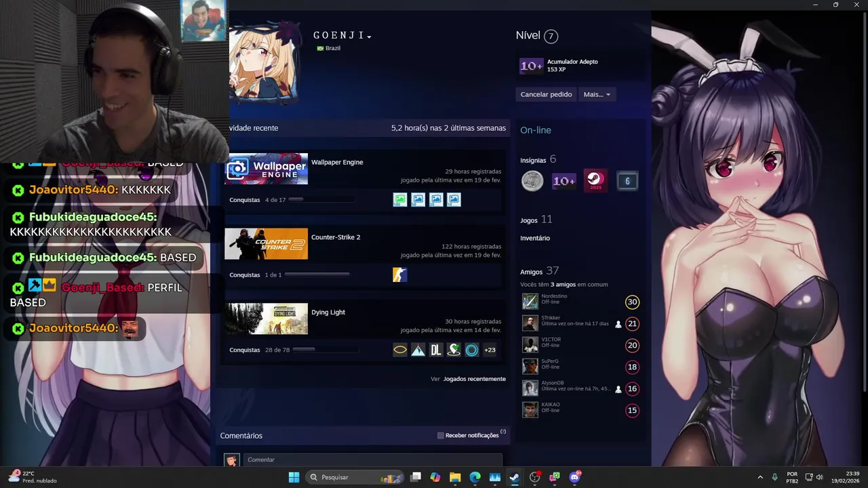Open the Mais... dropdown menu

click(597, 94)
